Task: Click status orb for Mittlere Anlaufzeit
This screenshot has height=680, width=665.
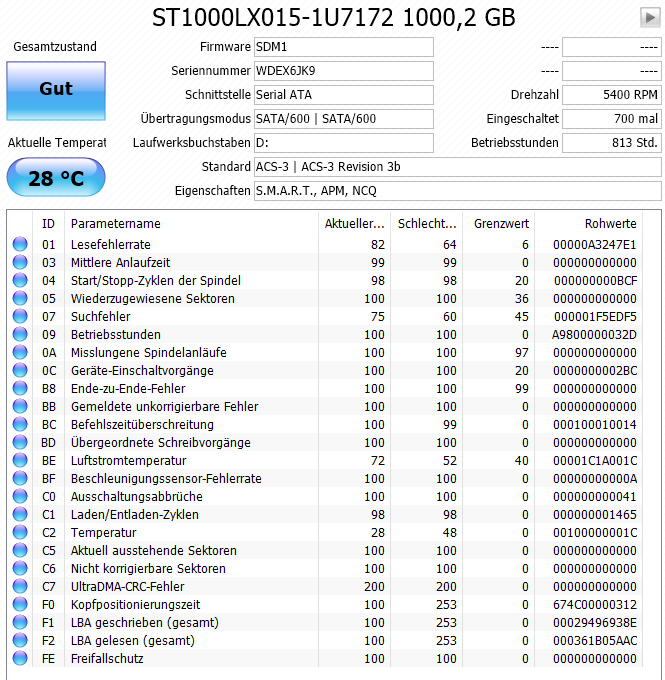Action: tap(20, 262)
